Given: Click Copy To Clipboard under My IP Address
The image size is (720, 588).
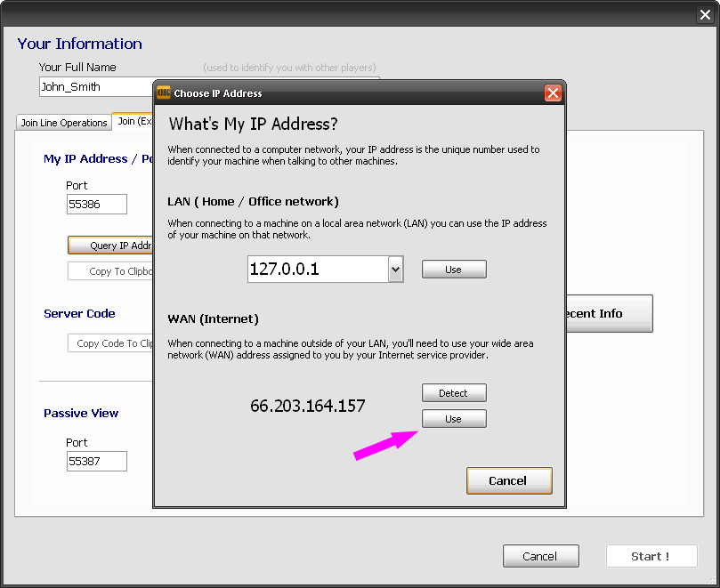Looking at the screenshot, I should [x=111, y=271].
